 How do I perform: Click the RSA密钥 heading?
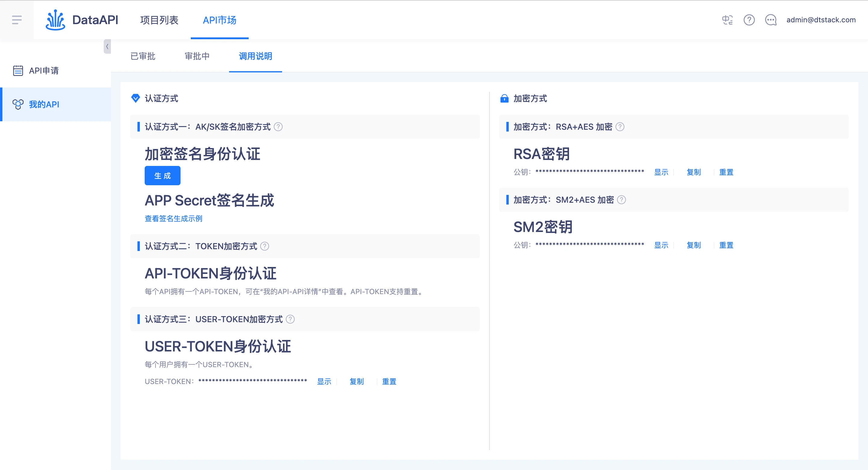click(x=542, y=154)
